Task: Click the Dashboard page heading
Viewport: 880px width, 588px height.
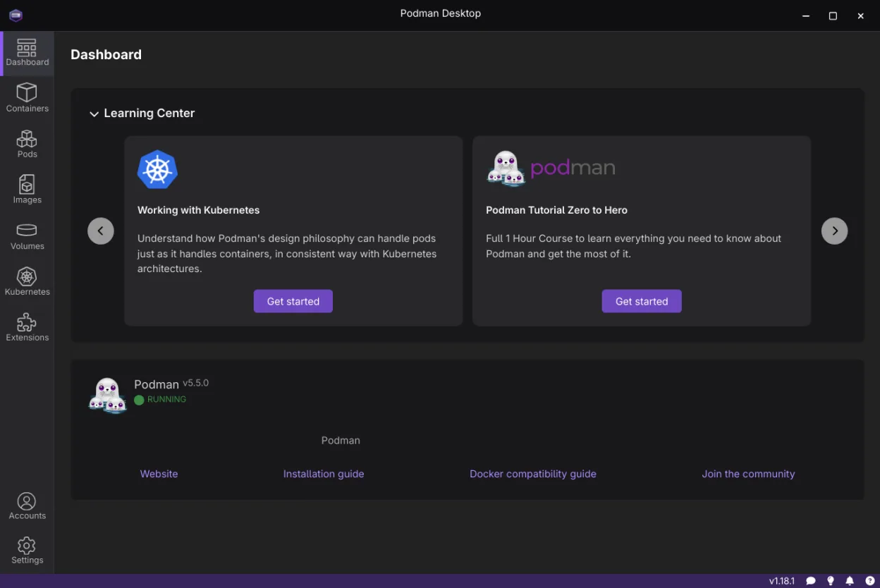Action: coord(106,54)
